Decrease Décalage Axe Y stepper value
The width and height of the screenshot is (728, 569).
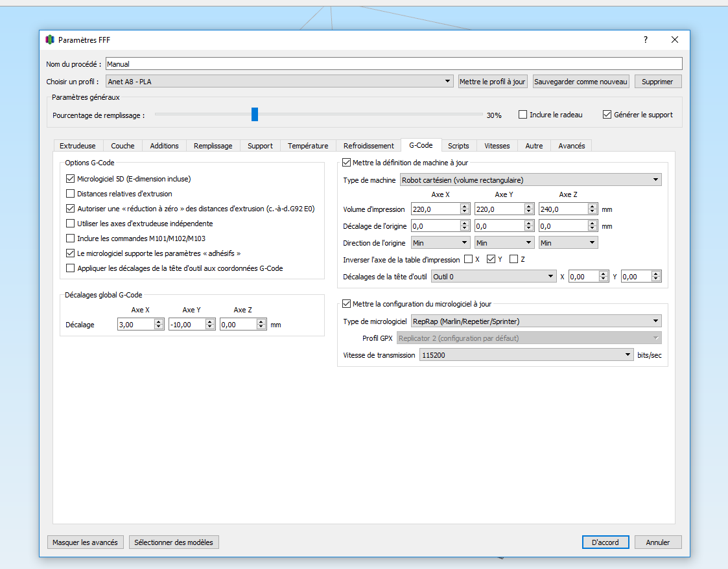pyautogui.click(x=210, y=327)
